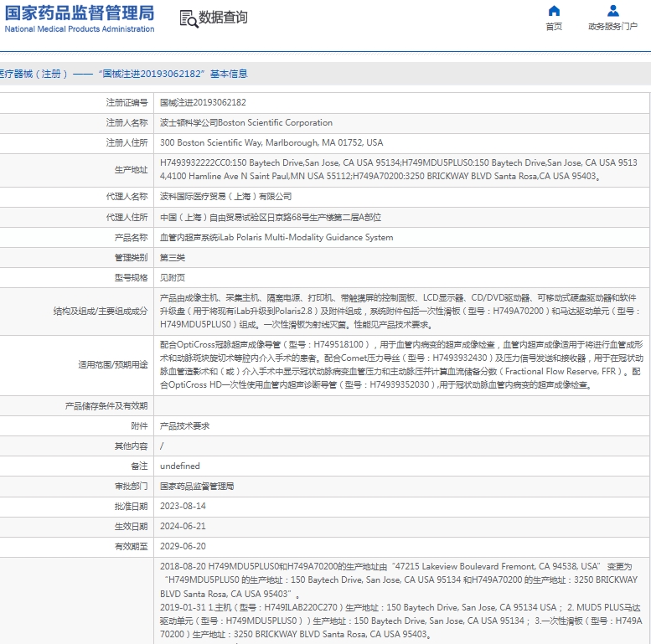651x644 pixels.
Task: Click the 批准日期 label
Action: point(131,506)
